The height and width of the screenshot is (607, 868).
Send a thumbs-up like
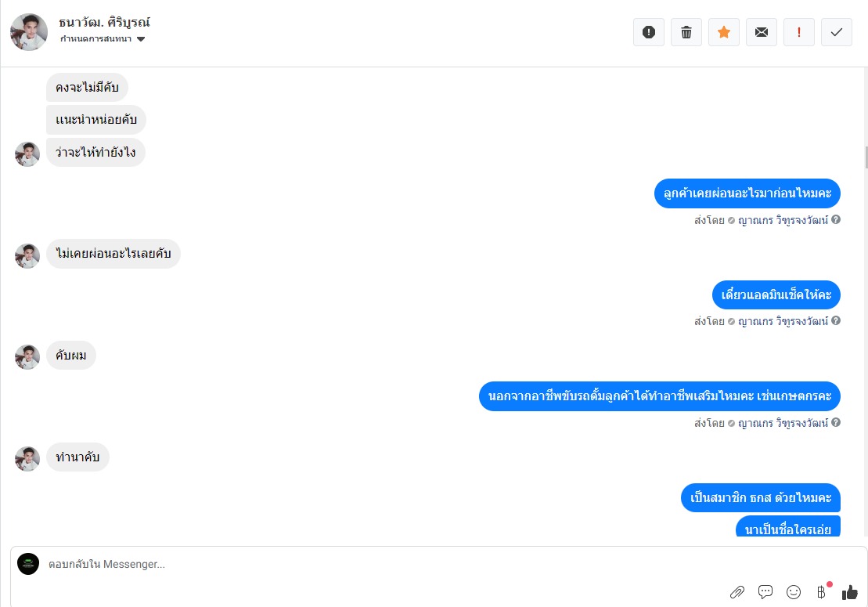[850, 593]
